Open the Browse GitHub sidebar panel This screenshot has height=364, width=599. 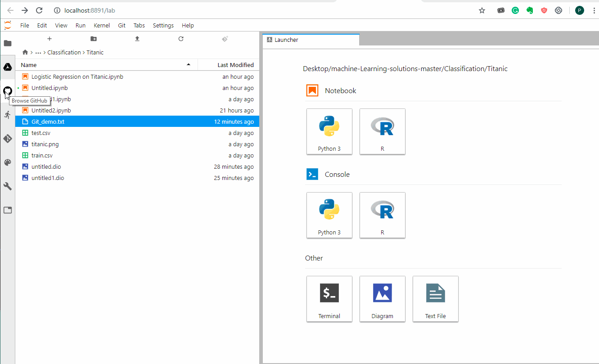coord(8,91)
